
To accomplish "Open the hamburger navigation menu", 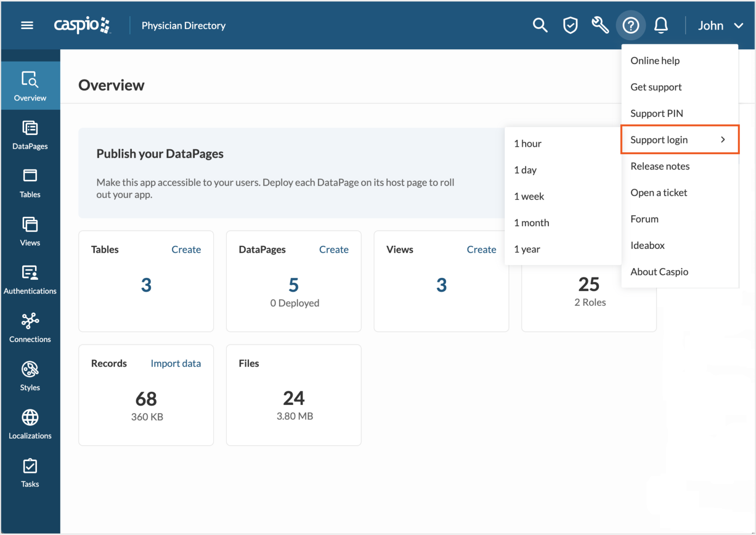I will tap(27, 25).
